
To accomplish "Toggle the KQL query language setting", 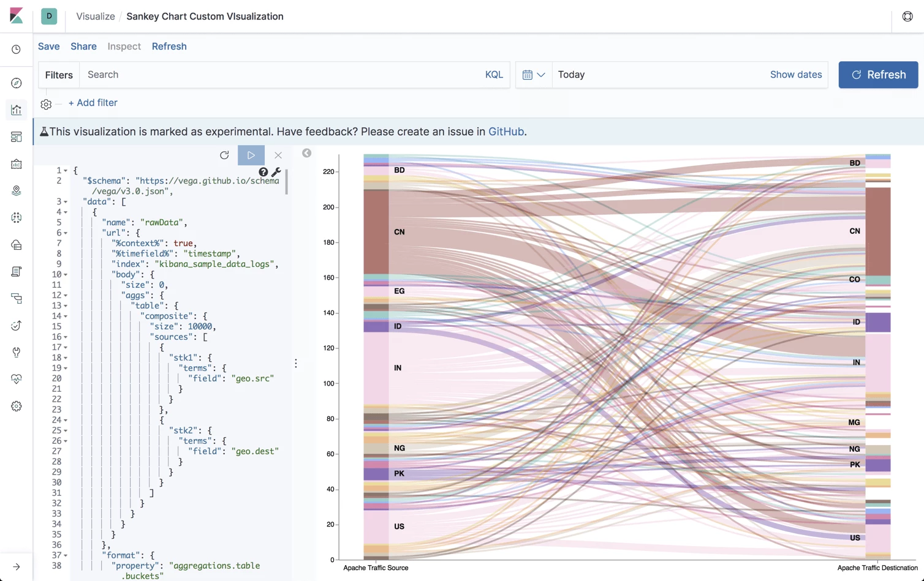I will 494,74.
